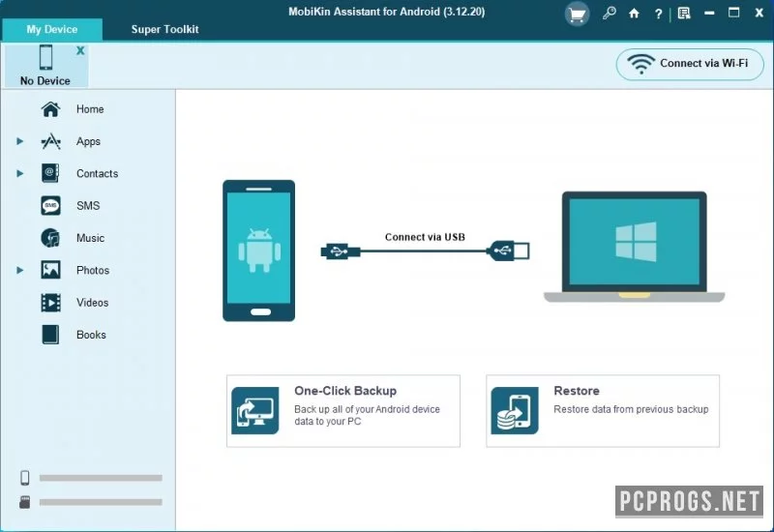Click the MobiKin Assistant for Android title
This screenshot has height=532, width=774.
pyautogui.click(x=386, y=12)
